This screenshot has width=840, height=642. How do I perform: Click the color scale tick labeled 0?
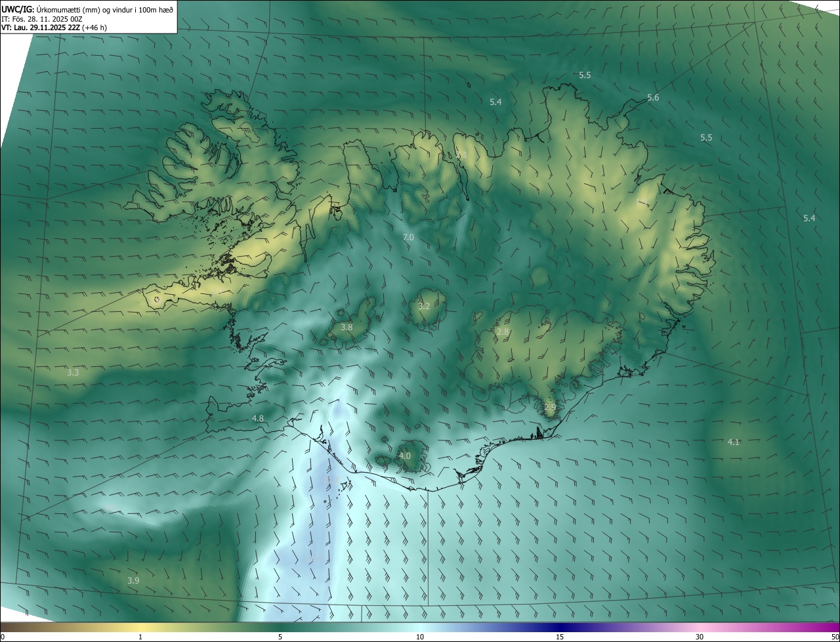point(3,637)
